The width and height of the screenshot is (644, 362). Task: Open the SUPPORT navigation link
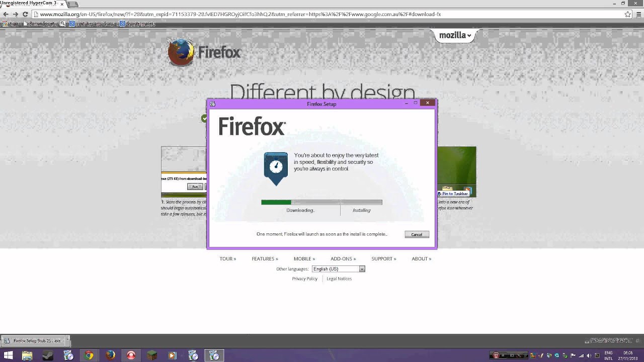point(384,259)
